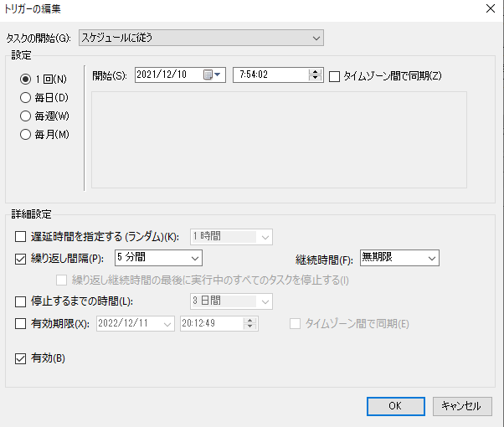Select the 毎月(M) monthly radio button
Screen dimensions: 504x427
25,134
